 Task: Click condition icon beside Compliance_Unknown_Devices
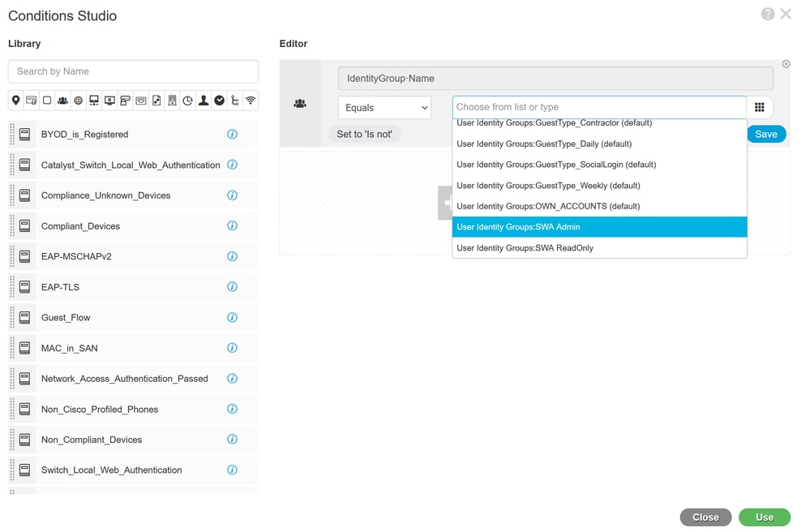(24, 195)
